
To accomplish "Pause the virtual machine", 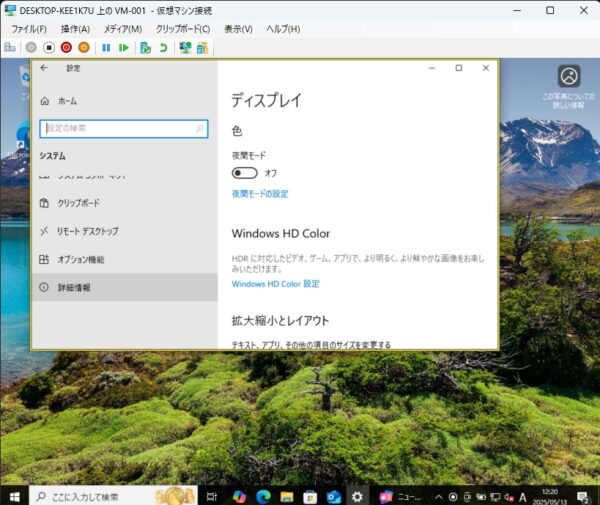I will point(106,47).
